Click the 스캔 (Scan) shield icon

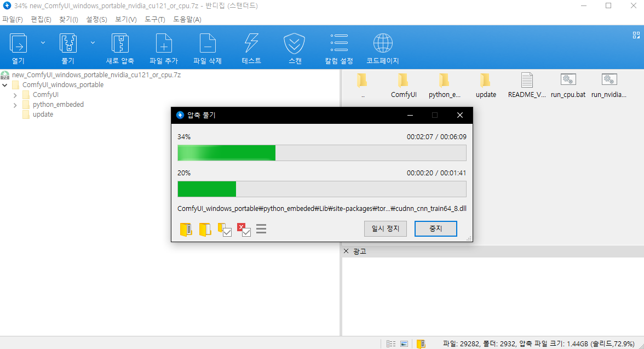pyautogui.click(x=295, y=43)
